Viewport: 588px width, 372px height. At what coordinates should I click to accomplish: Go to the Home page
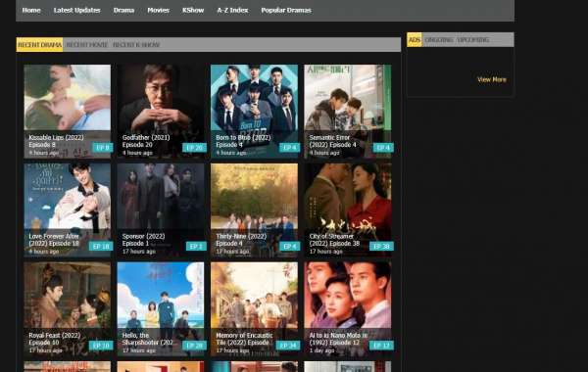[31, 11]
